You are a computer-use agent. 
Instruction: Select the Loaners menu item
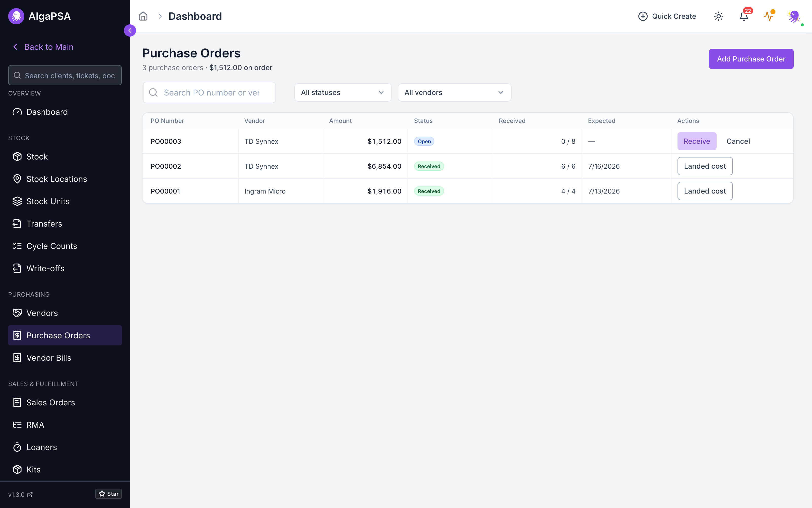pos(65,447)
